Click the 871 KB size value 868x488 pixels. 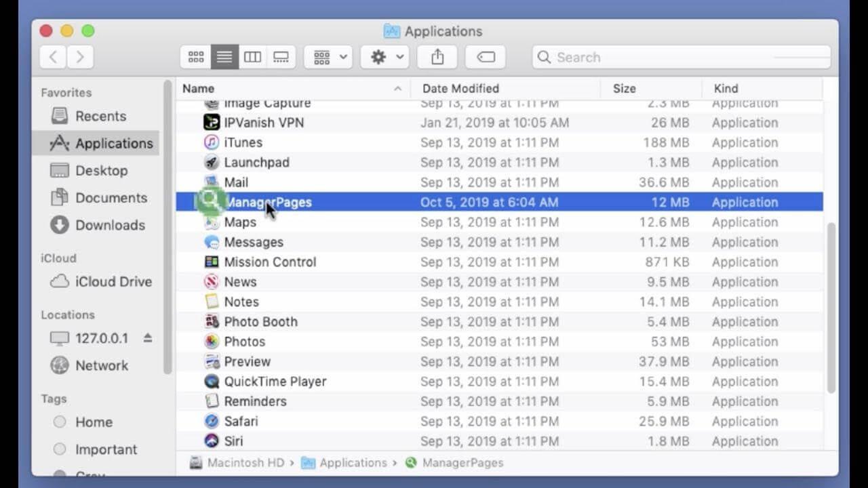[x=667, y=262]
